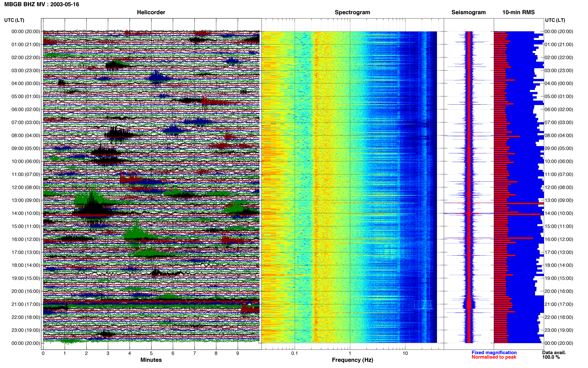Click right time label '22:00 (18:00)'
Viewport: 588px width, 368px height.
click(x=559, y=317)
